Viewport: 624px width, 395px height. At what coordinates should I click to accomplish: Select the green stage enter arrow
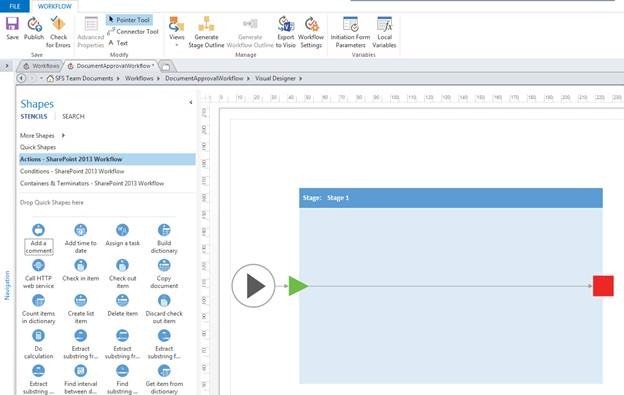[x=298, y=286]
